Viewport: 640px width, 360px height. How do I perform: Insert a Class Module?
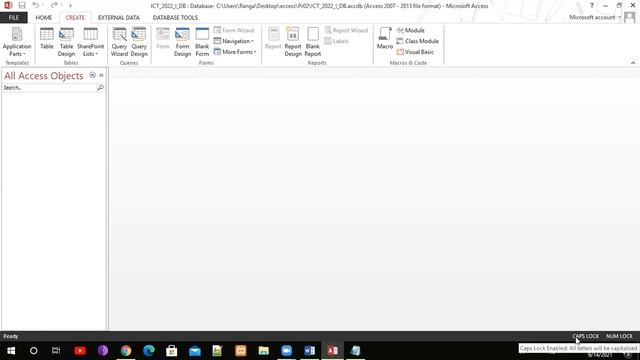click(x=418, y=41)
